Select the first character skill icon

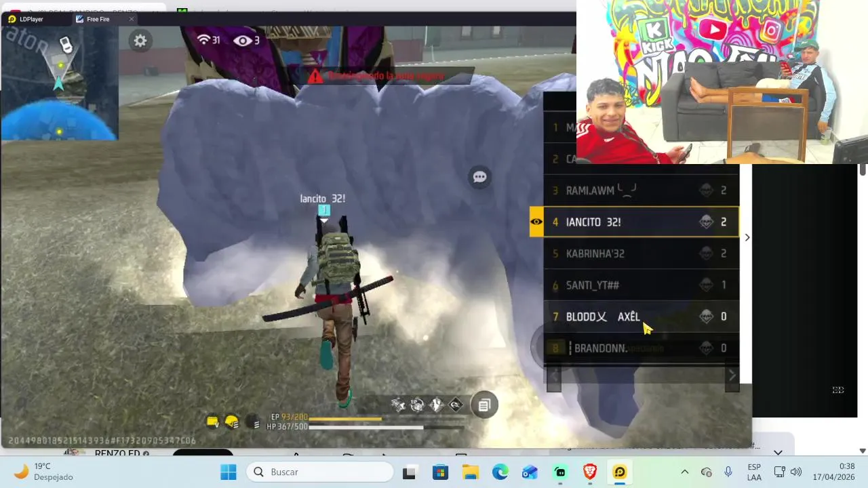pos(398,405)
